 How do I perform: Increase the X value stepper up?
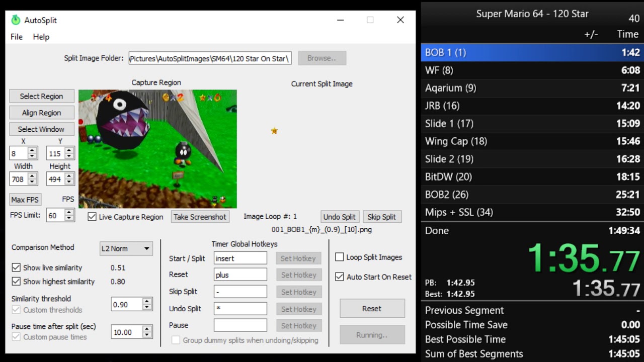coord(33,150)
